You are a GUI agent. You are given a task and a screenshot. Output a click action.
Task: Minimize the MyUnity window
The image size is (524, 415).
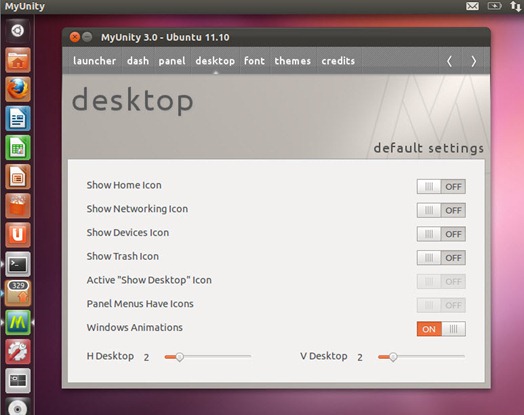[x=87, y=37]
